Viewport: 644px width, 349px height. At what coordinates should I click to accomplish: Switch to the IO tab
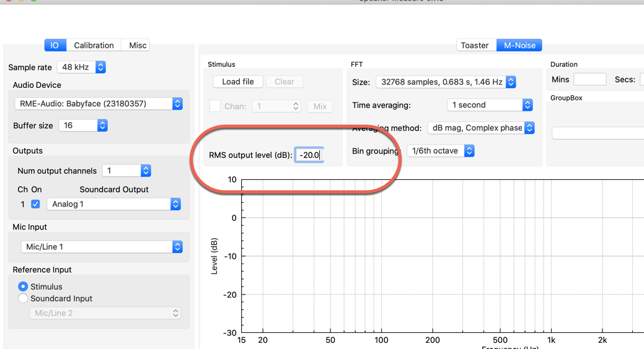tap(55, 45)
